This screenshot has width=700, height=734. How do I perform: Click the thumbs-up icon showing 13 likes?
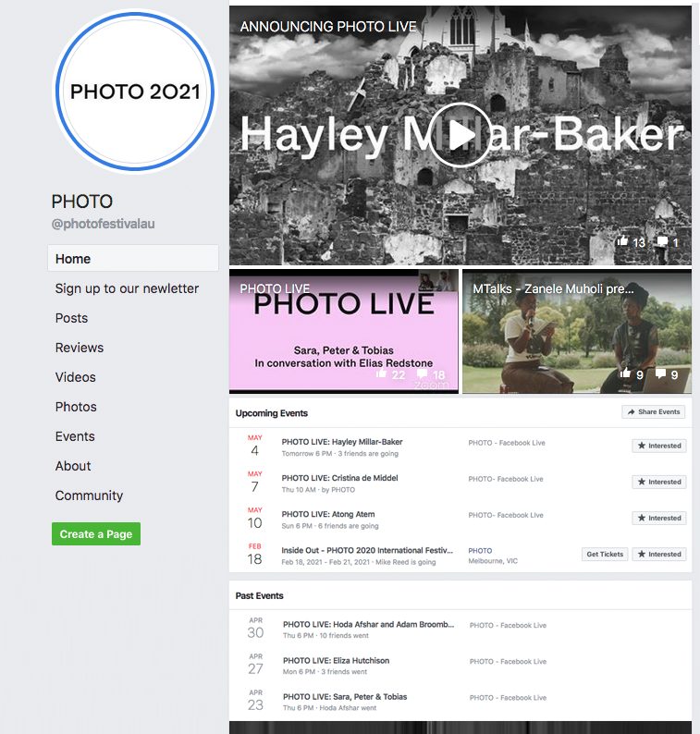pos(622,241)
